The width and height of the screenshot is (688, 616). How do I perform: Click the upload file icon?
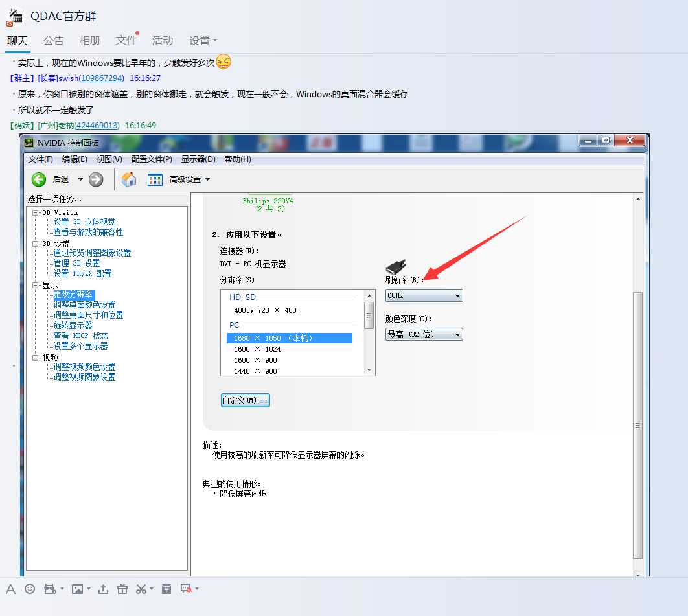[x=103, y=589]
